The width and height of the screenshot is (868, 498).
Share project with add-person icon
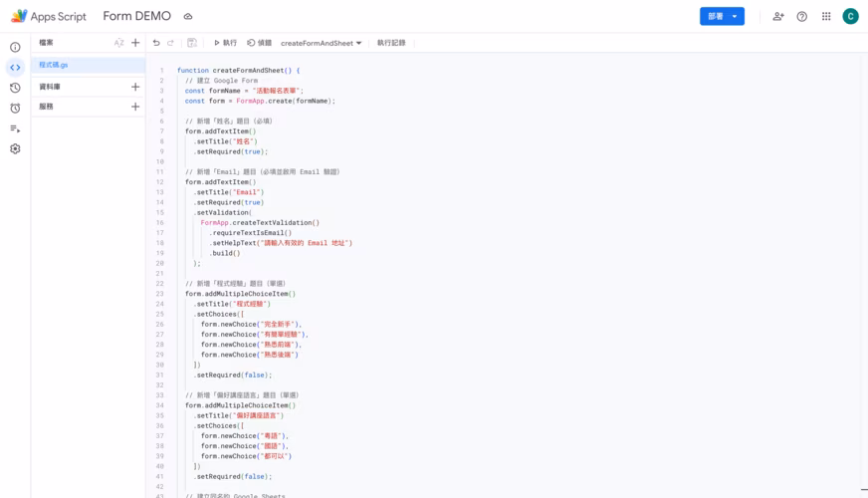tap(778, 16)
